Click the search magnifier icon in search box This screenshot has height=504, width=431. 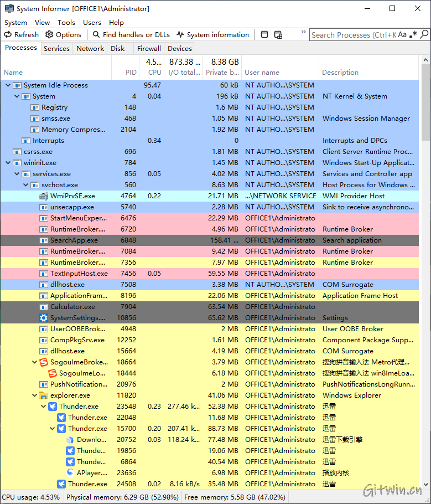tap(424, 34)
